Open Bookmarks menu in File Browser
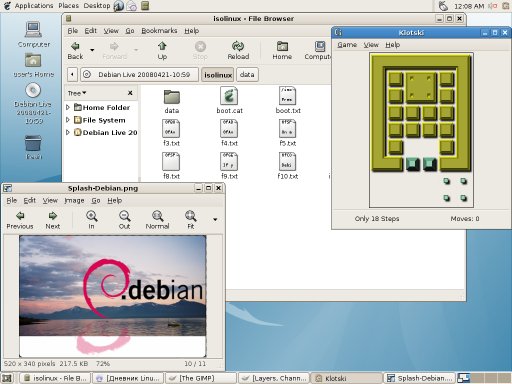The height and width of the screenshot is (384, 512). [x=159, y=31]
